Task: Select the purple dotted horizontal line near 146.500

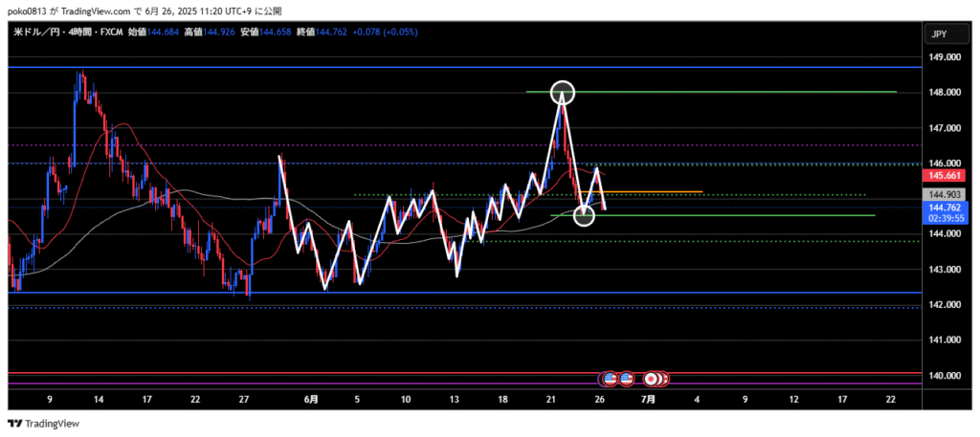Action: (383, 145)
